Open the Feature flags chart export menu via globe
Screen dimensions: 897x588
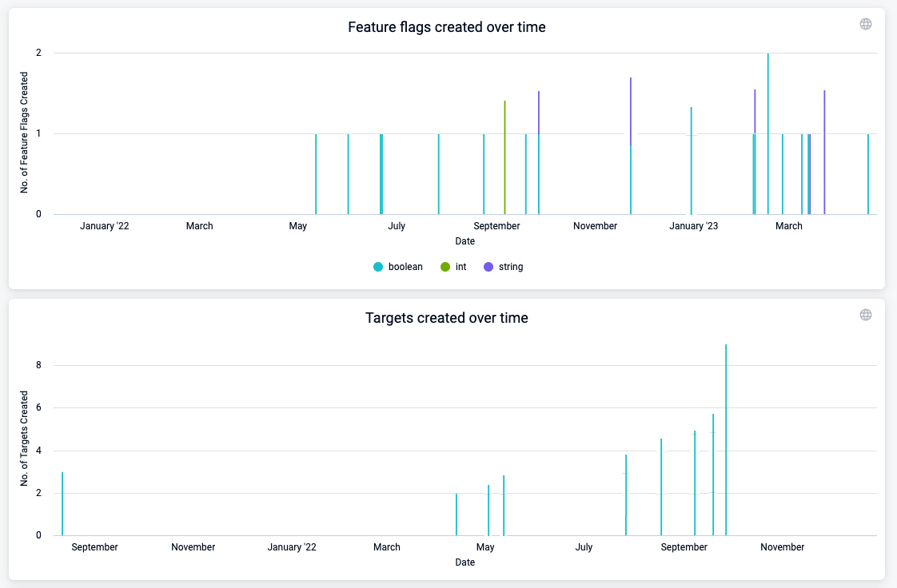click(866, 24)
